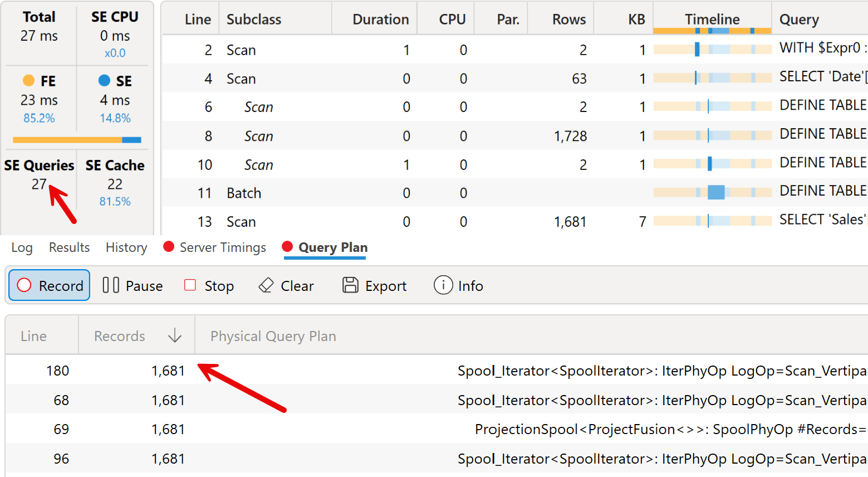The image size is (868, 477).
Task: Select the Batch row on line 11
Action: (x=244, y=193)
